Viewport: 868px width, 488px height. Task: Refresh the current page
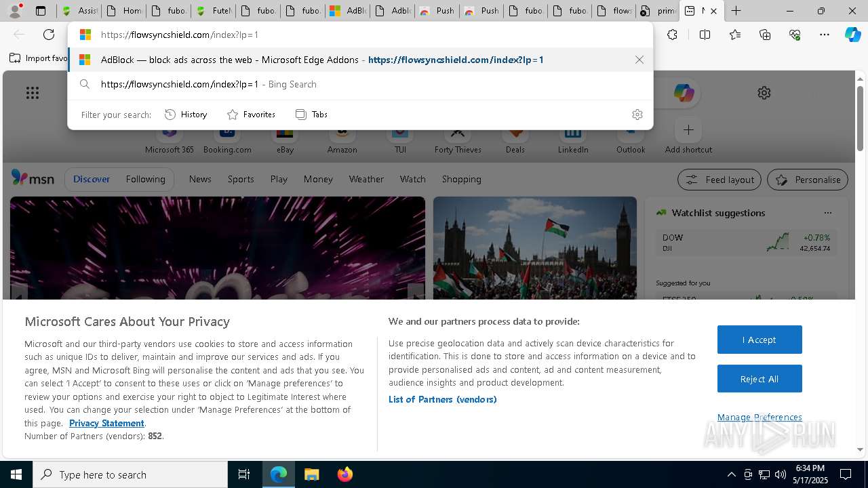(x=49, y=35)
